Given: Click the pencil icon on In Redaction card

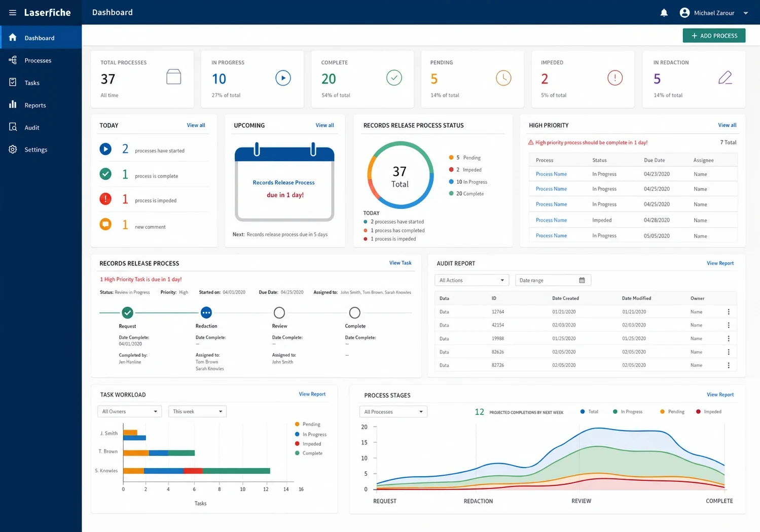Looking at the screenshot, I should coord(726,78).
